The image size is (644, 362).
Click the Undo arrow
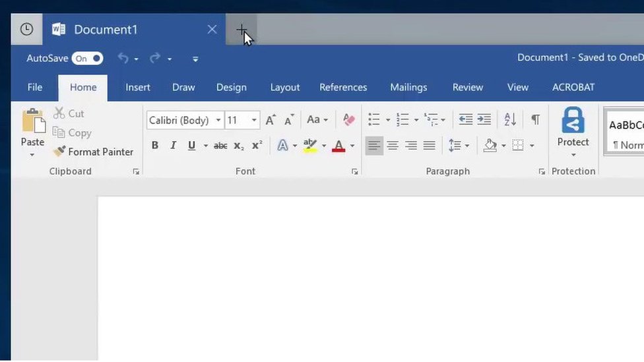tap(123, 58)
